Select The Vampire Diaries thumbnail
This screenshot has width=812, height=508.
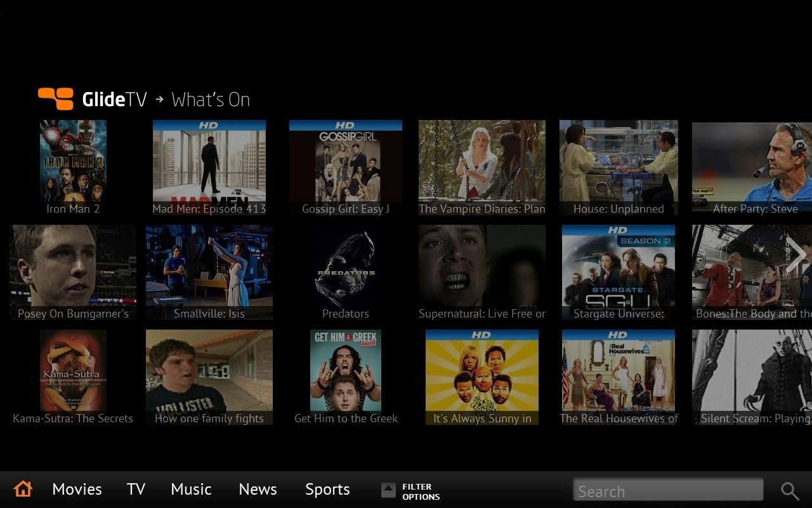click(482, 168)
